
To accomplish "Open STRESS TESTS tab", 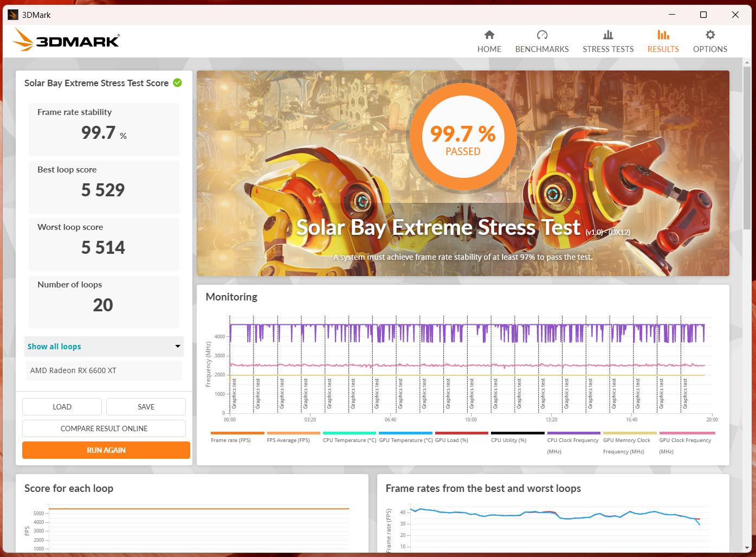I will pyautogui.click(x=608, y=42).
